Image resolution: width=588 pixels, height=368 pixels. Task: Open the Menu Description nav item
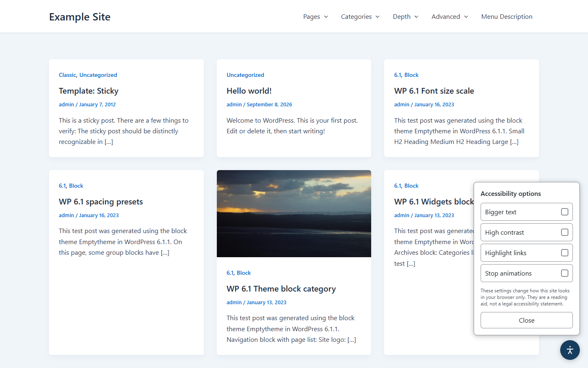[x=507, y=17]
